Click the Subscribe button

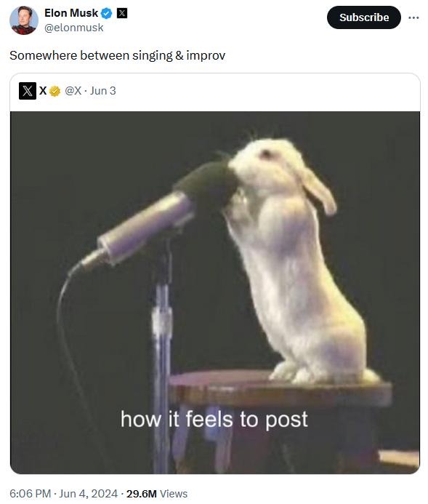364,17
